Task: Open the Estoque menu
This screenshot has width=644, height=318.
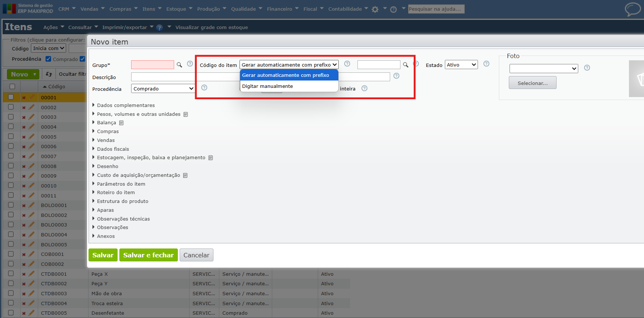Action: pyautogui.click(x=179, y=9)
